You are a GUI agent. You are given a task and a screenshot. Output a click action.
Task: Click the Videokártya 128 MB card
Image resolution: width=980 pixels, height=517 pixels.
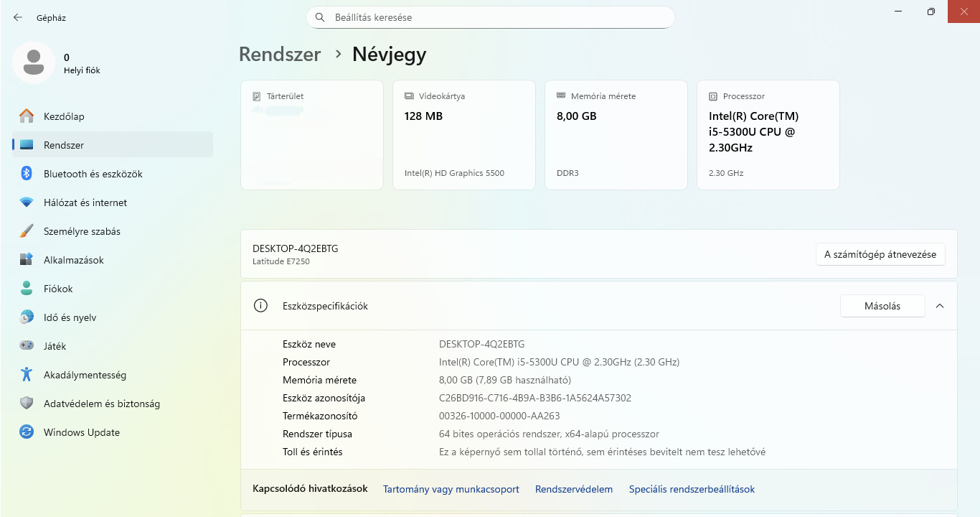coord(464,135)
